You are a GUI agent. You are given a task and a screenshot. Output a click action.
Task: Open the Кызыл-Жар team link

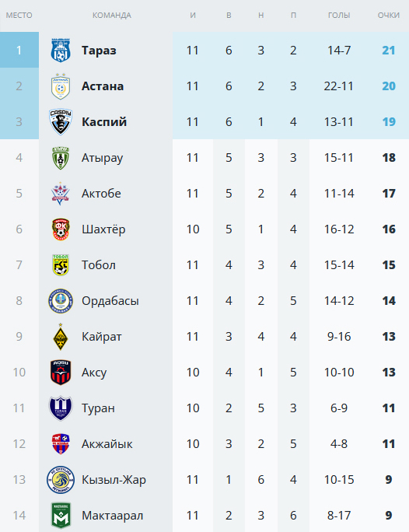click(x=114, y=480)
